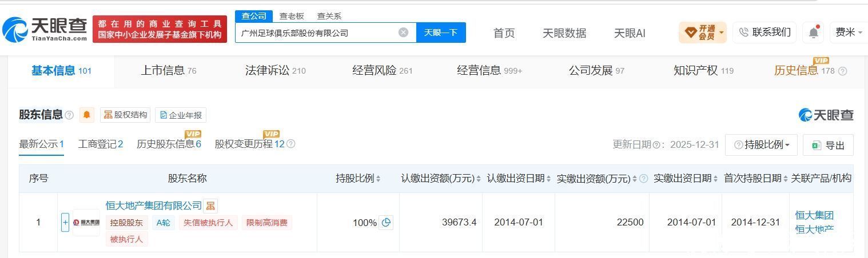Click help icon after 股权变更历程 12
This screenshot has height=258, width=868.
[x=290, y=144]
